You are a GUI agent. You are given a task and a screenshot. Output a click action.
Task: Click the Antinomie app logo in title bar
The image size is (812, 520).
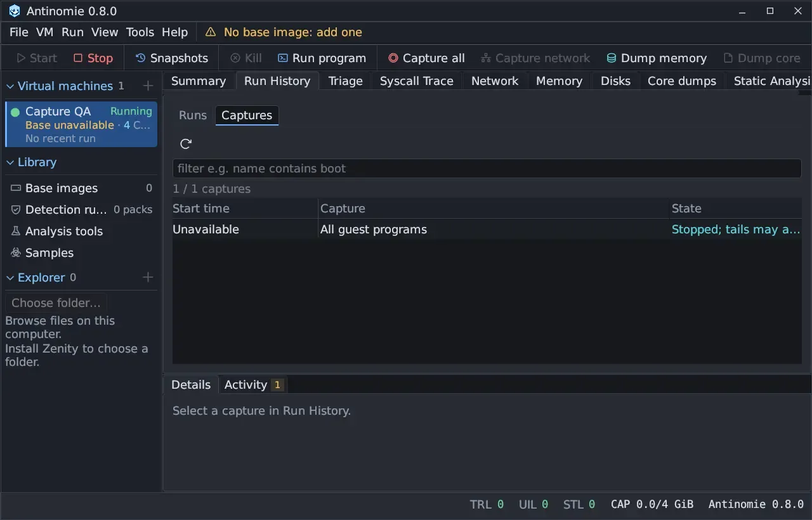tap(15, 11)
